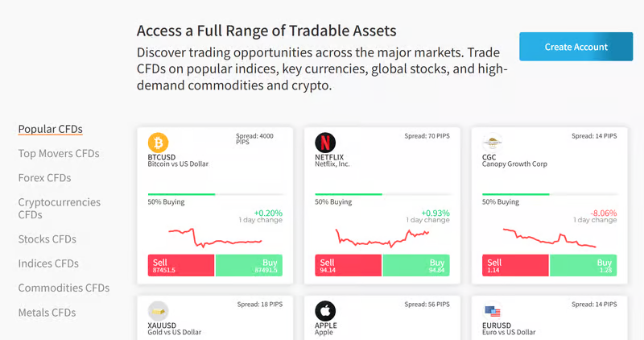Click the Canopy Growth Corp logo
Screen dimensions: 644x340
493,143
